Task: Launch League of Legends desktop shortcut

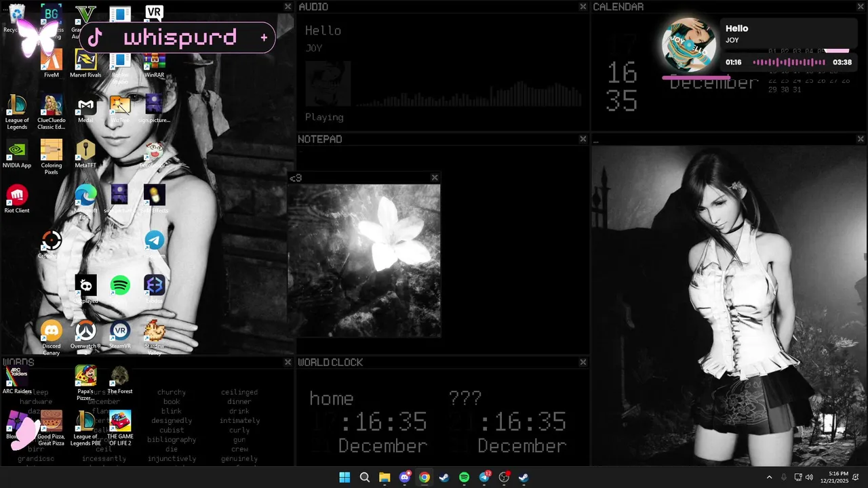Action: pos(17,112)
